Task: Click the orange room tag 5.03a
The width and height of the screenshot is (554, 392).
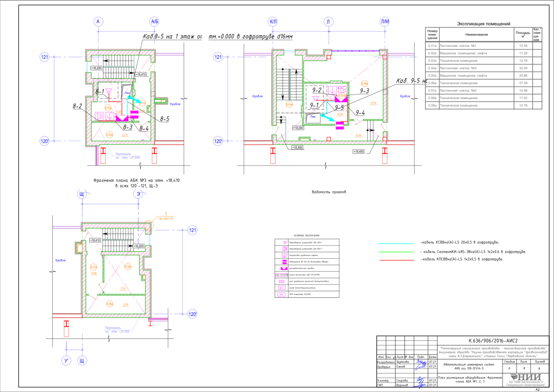Action: (109, 135)
